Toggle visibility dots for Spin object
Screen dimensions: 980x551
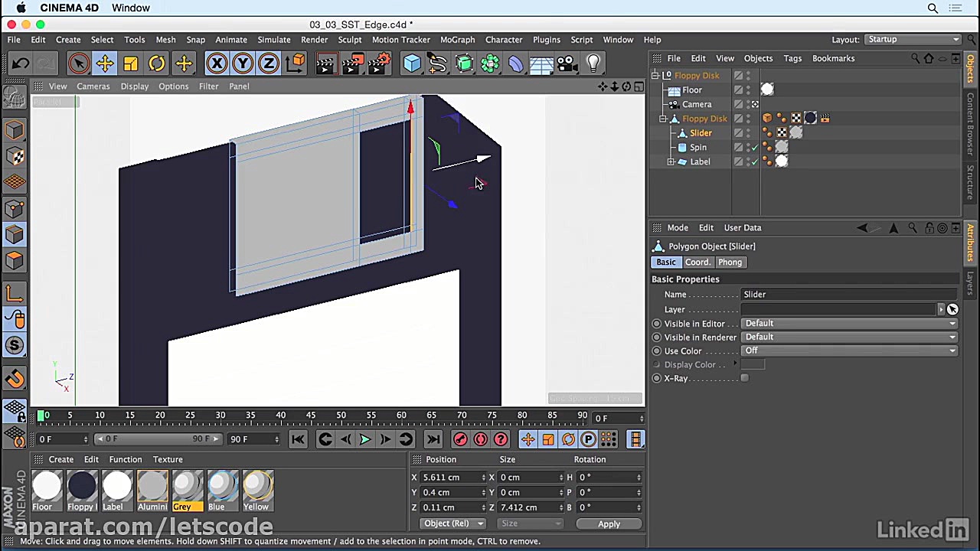tap(748, 147)
